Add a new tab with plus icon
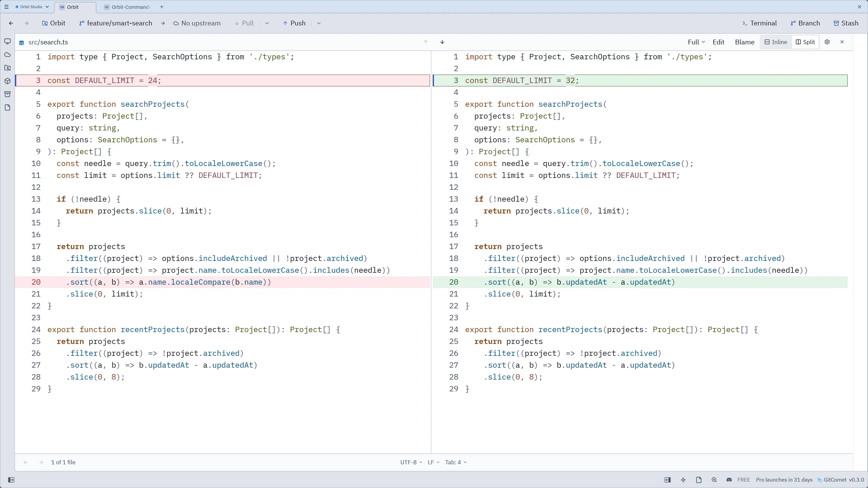 [x=162, y=7]
